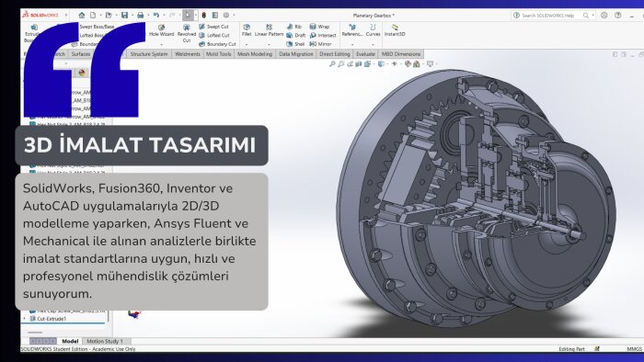The height and width of the screenshot is (362, 644).
Task: Select the Intersect tool
Action: tap(323, 35)
